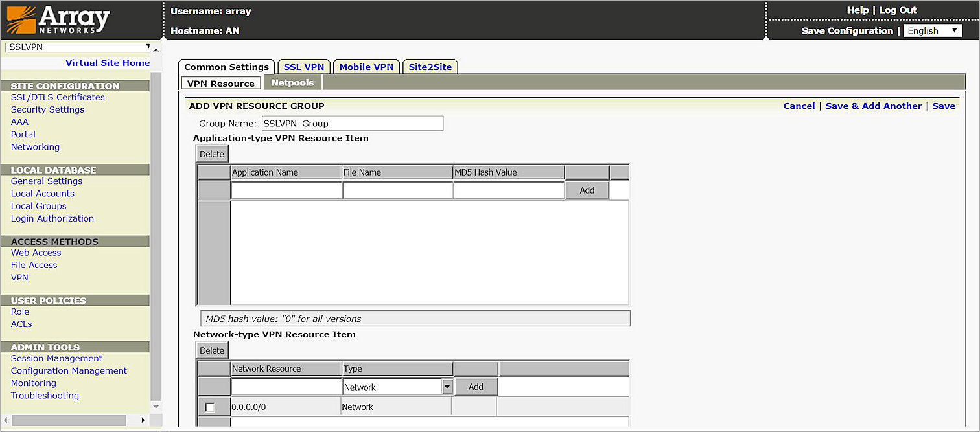This screenshot has width=980, height=432.
Task: Switch to the SSL VPN tab
Action: [x=304, y=66]
